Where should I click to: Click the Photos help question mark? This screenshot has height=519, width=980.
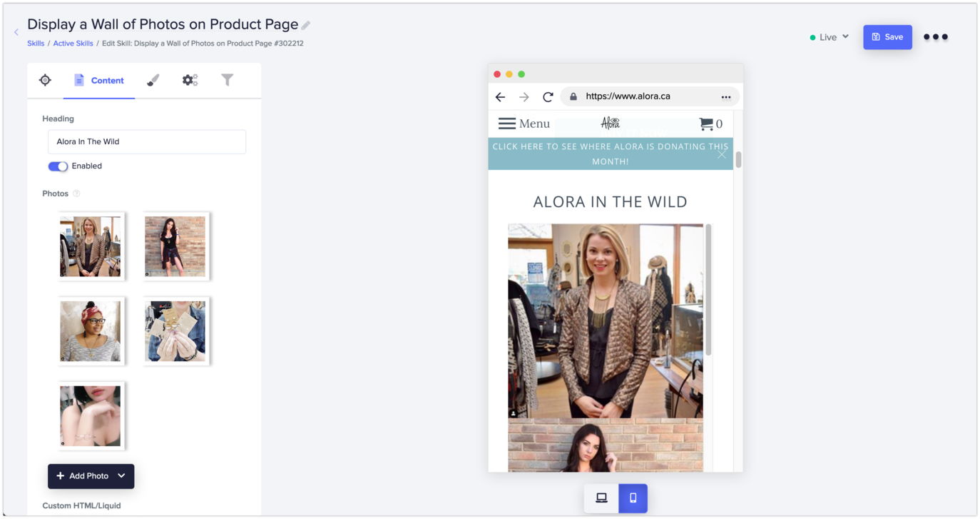pos(76,193)
